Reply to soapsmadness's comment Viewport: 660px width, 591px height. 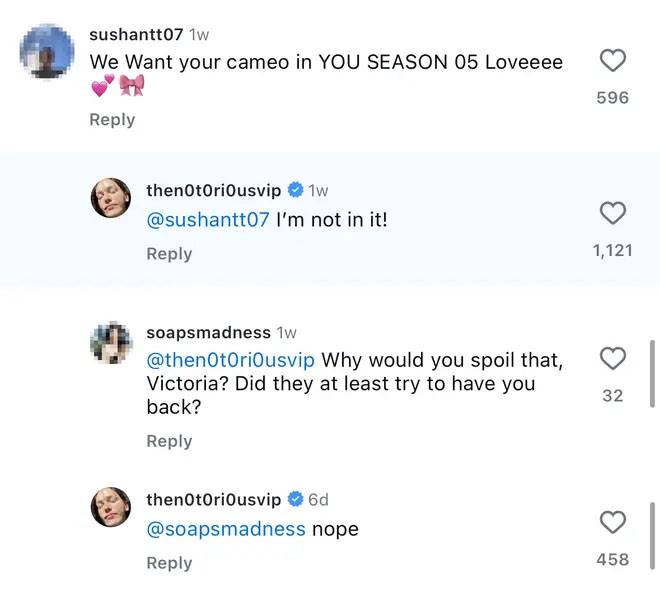point(169,441)
